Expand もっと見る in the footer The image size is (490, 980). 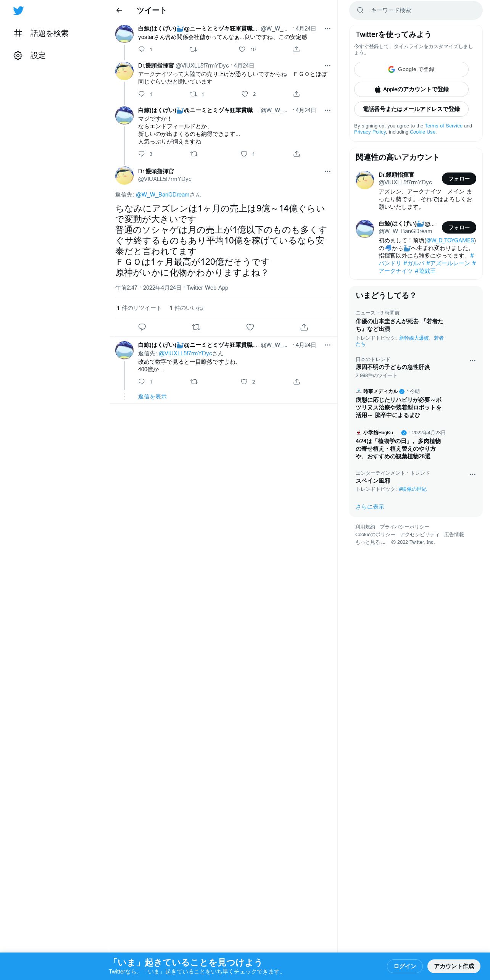pos(371,542)
